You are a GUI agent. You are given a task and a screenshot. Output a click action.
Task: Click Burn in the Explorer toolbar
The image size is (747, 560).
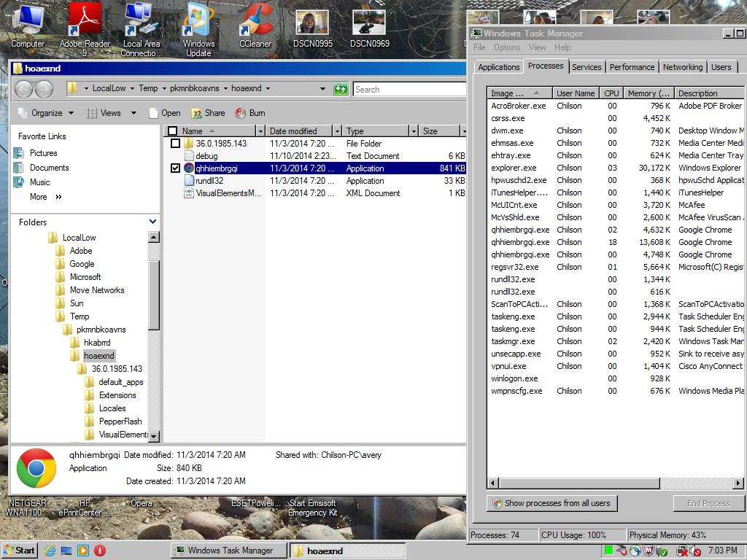(251, 113)
